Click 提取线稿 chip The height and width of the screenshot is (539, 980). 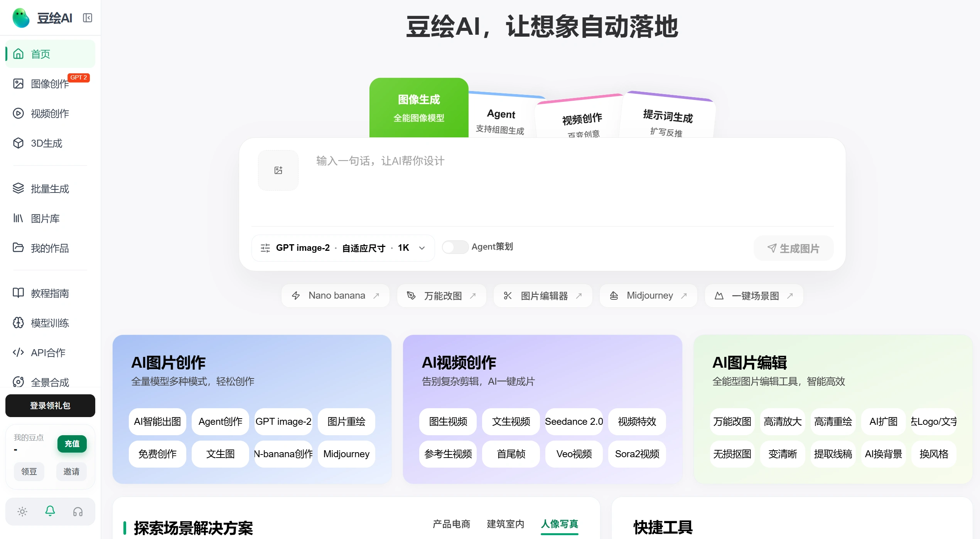[x=833, y=454]
